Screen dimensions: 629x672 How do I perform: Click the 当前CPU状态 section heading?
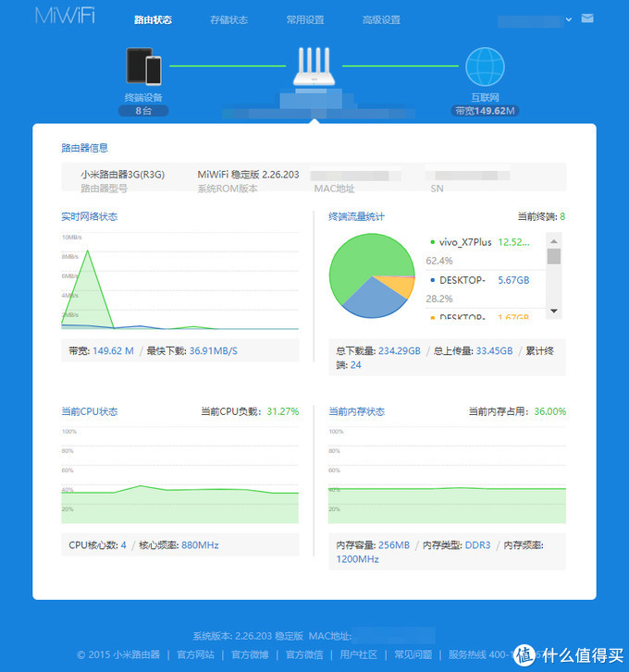[x=89, y=411]
